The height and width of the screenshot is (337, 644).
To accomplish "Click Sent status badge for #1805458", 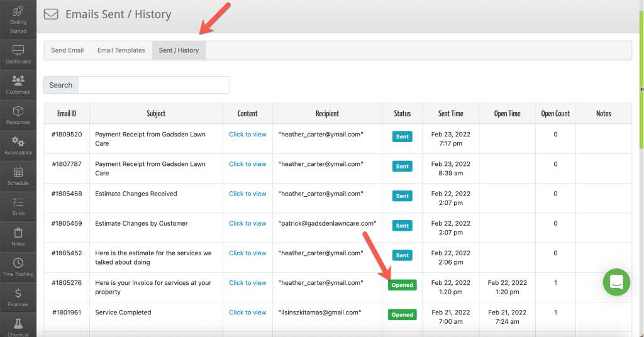I will [x=402, y=196].
